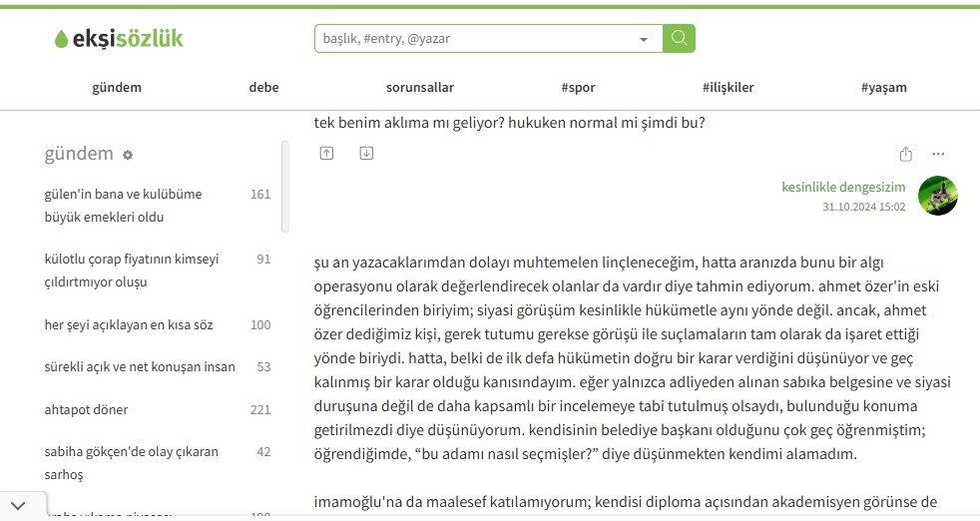The image size is (980, 521).
Task: Focus the başlık, #entry, @yazar search field
Action: coord(474,39)
